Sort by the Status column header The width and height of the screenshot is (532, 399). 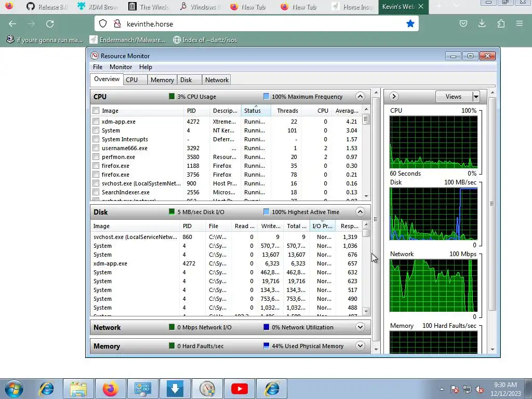[x=256, y=111]
